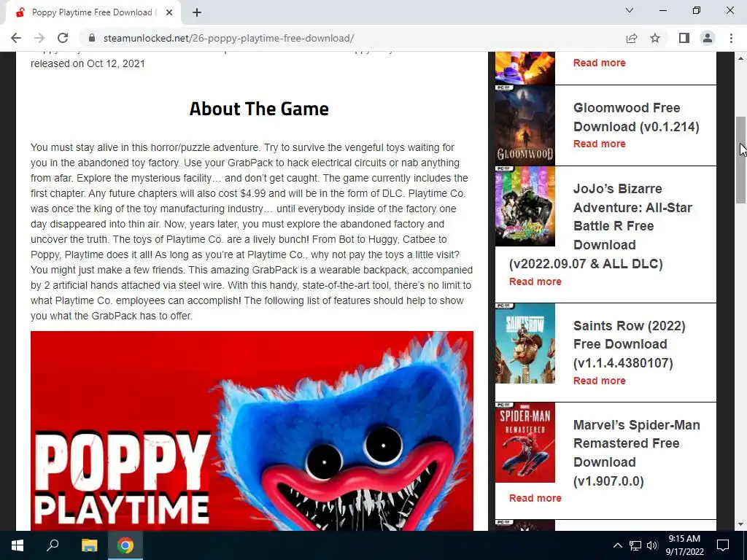Open Windows taskbar search

point(53,545)
